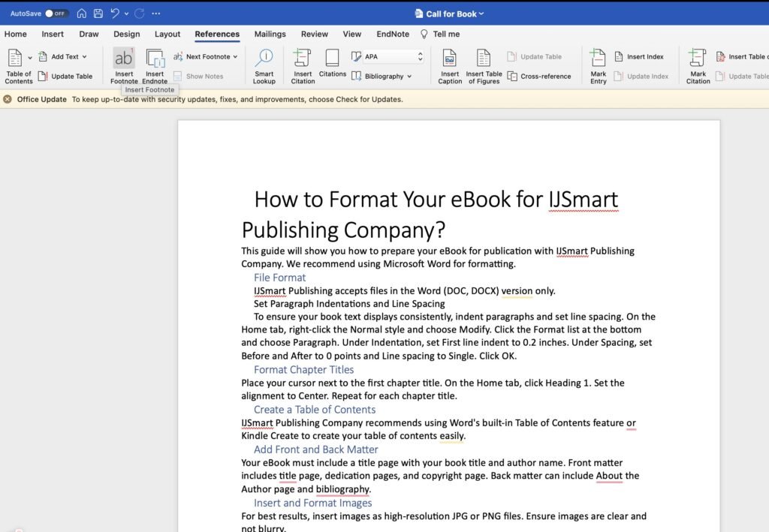The width and height of the screenshot is (769, 532).
Task: Open the Mailings tab
Action: (270, 35)
